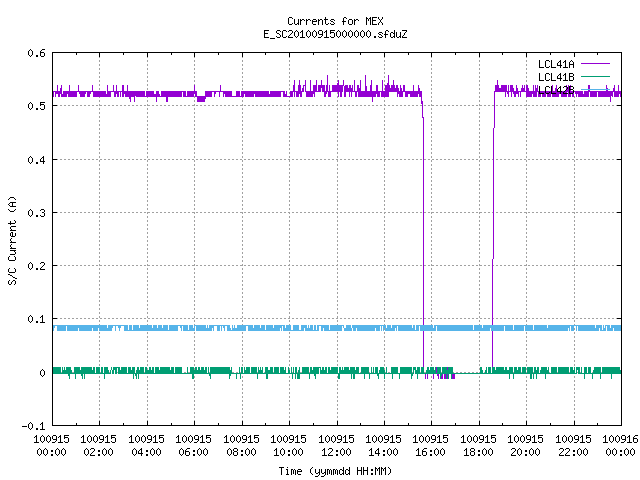Click the 100915 02:00 time tick label
The width and height of the screenshot is (640, 480).
pos(98,445)
